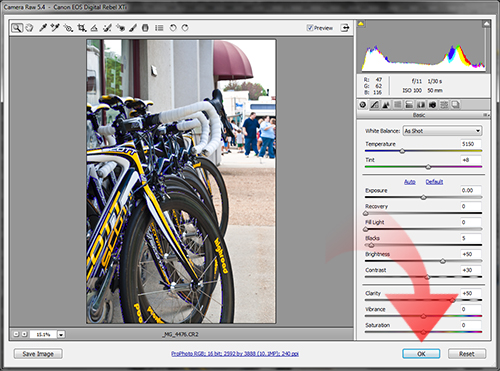Rotate image 90° counterclockwise

(x=173, y=28)
